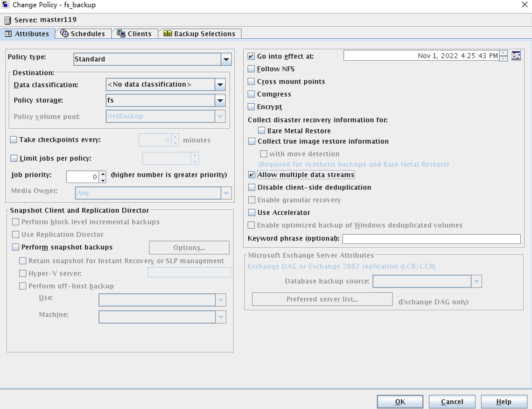Open the calendar icon beside effect date
The image size is (532, 409).
[x=516, y=56]
